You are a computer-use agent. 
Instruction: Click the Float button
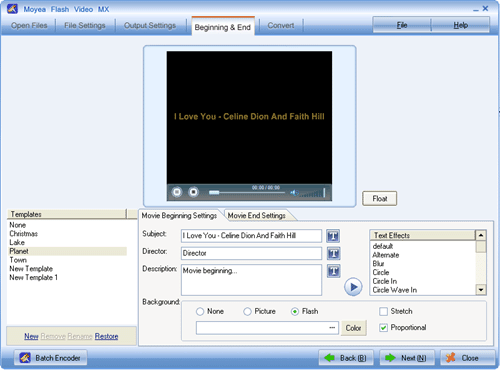pos(380,199)
